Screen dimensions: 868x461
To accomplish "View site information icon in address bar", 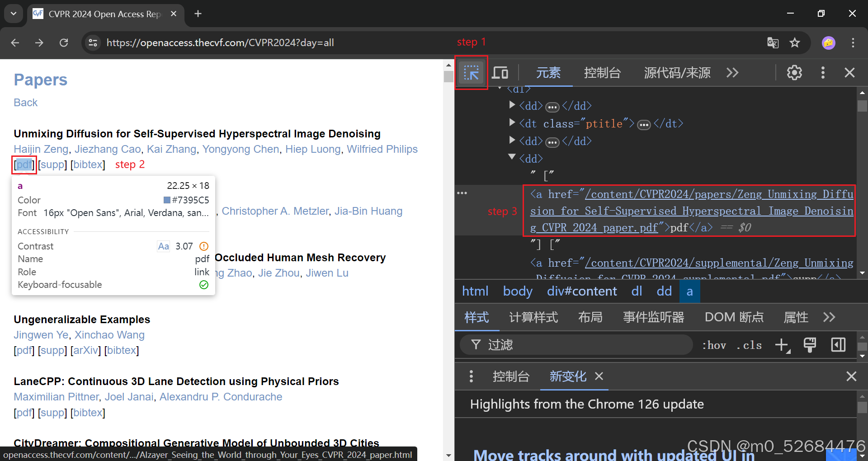I will (x=93, y=42).
